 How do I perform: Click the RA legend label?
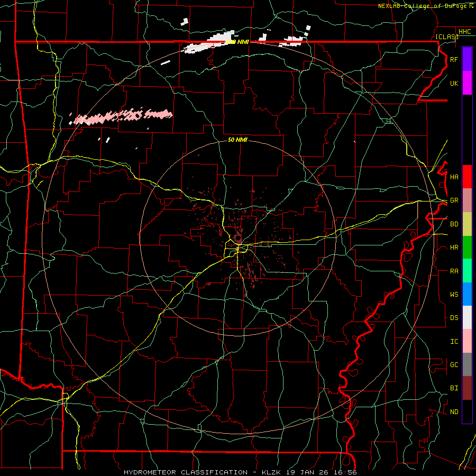(454, 271)
